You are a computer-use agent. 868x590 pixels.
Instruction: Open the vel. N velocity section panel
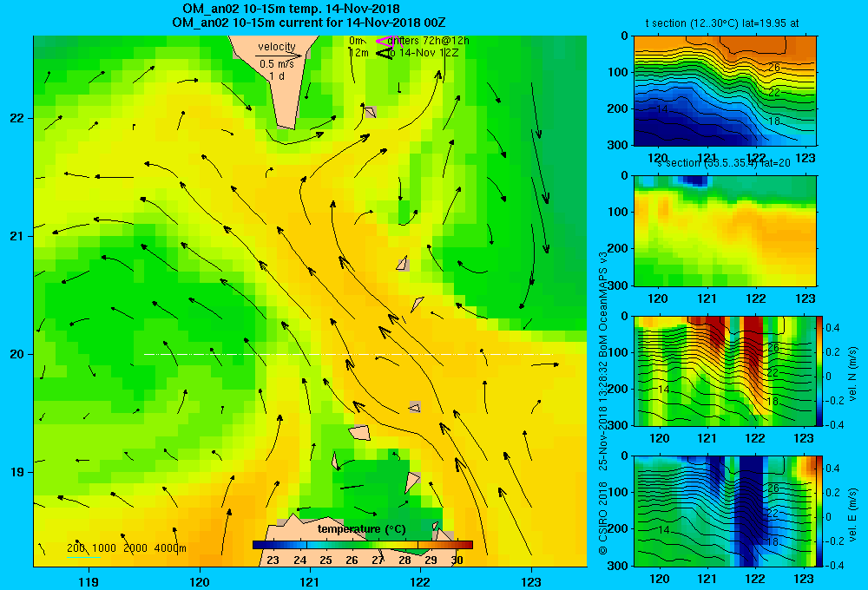725,370
